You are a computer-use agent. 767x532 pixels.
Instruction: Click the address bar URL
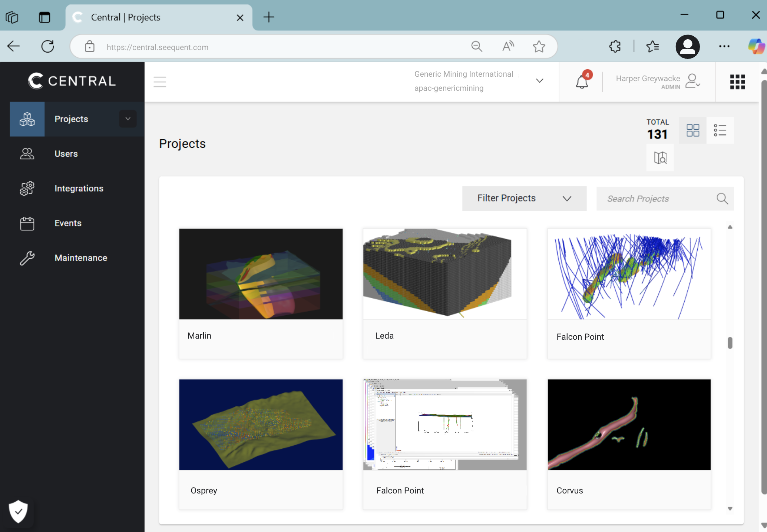(x=157, y=47)
